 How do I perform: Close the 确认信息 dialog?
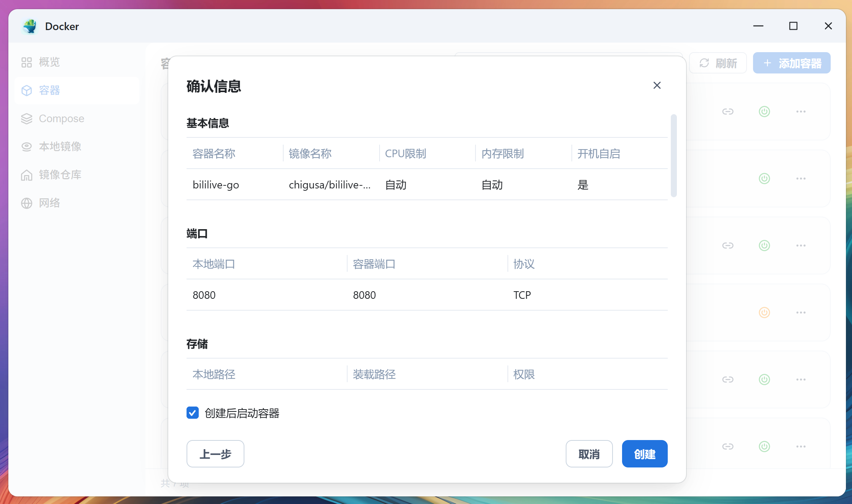tap(657, 85)
